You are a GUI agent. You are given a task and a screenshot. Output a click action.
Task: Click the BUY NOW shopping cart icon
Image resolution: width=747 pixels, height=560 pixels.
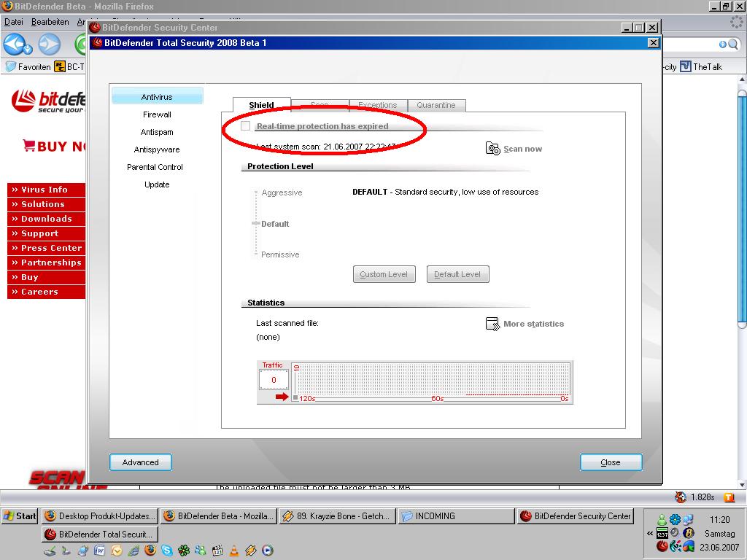[x=28, y=146]
